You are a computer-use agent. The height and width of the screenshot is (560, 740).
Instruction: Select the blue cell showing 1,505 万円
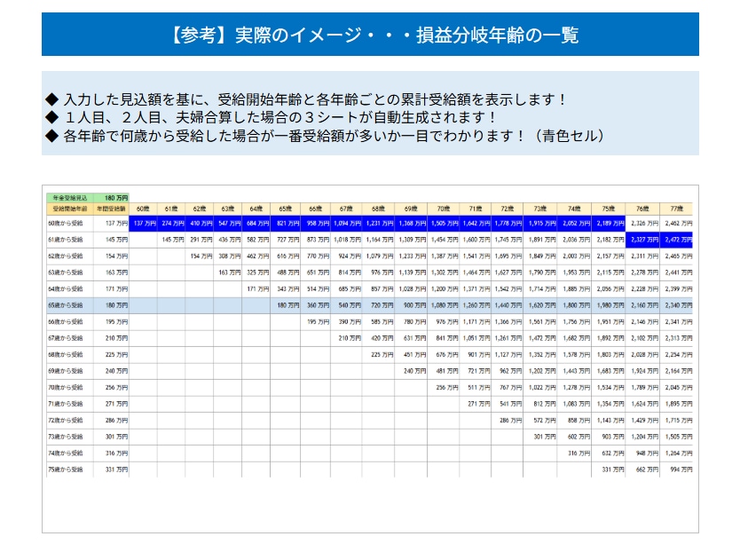point(444,224)
